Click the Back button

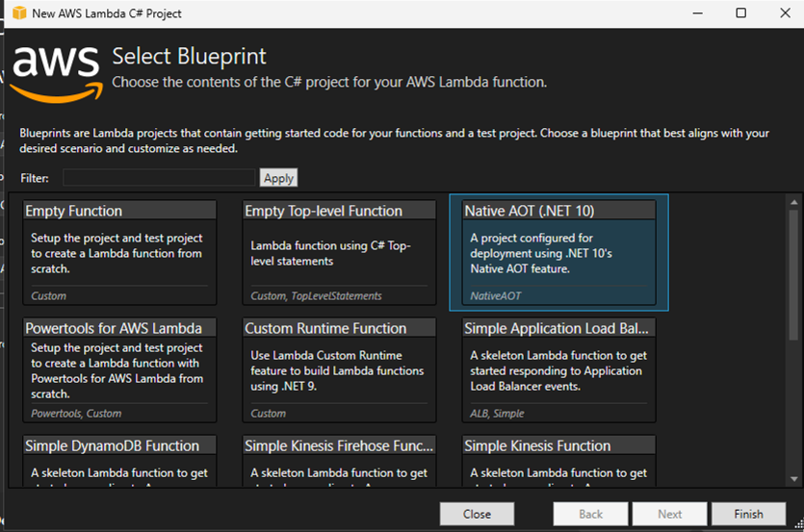coord(591,514)
